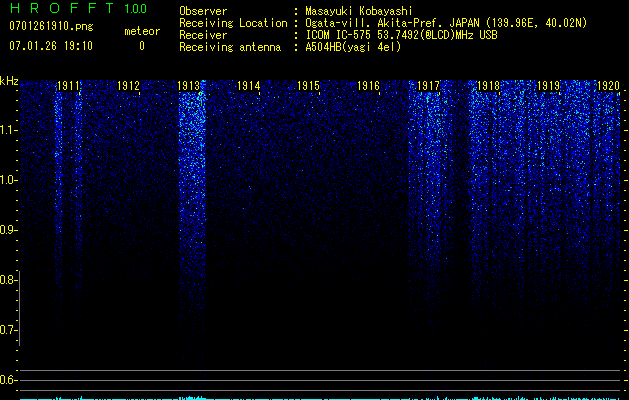This screenshot has height=400, width=629.
Task: Click the 1915 time marker
Action: tap(308, 86)
